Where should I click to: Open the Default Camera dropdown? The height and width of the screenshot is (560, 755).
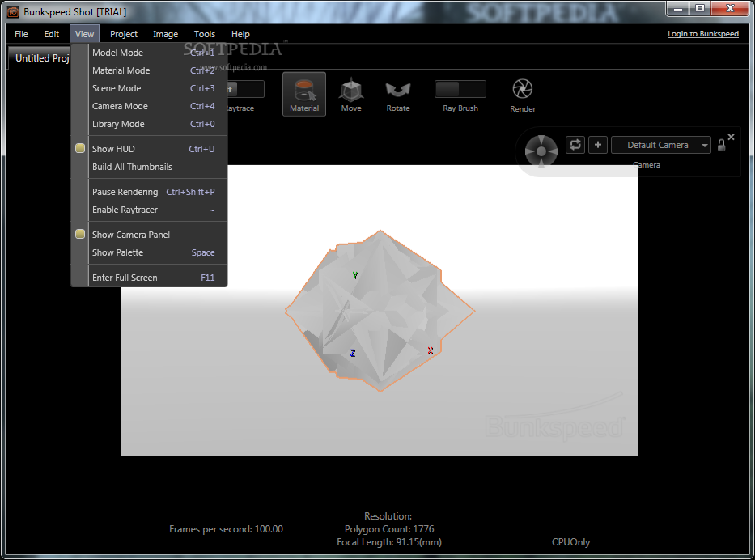661,145
